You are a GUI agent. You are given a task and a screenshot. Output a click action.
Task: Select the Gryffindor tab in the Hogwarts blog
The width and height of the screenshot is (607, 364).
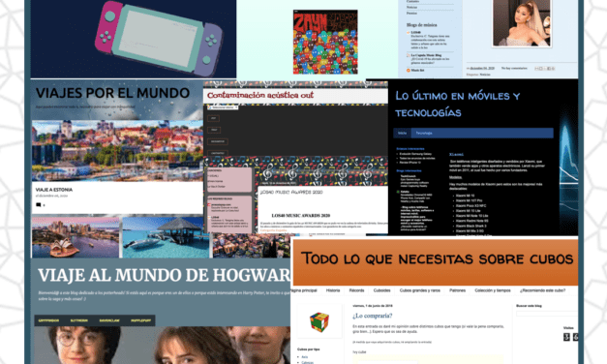(x=48, y=320)
